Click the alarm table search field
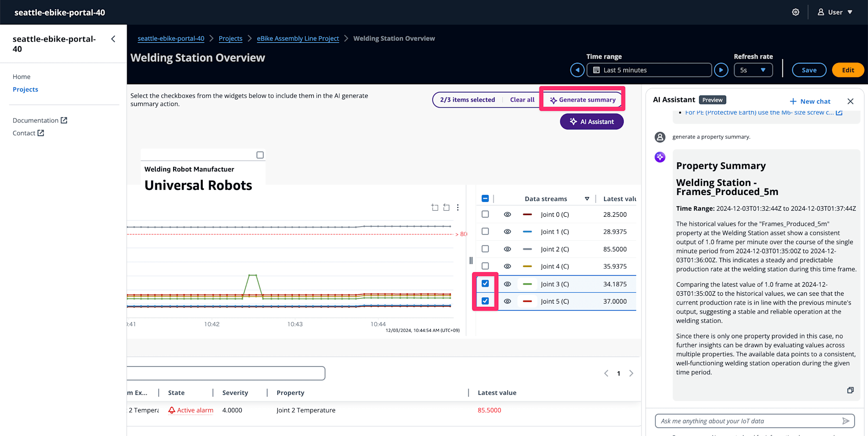The height and width of the screenshot is (436, 868). [x=226, y=373]
